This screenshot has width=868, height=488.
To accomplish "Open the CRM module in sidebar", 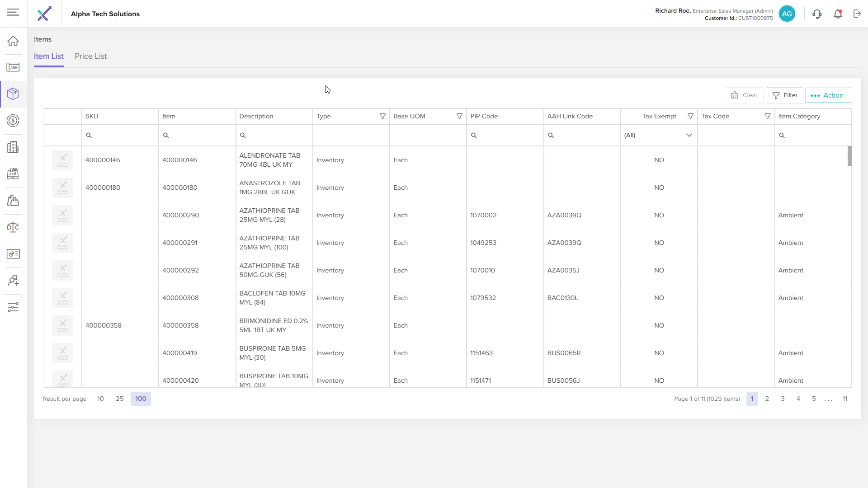I will tap(13, 67).
